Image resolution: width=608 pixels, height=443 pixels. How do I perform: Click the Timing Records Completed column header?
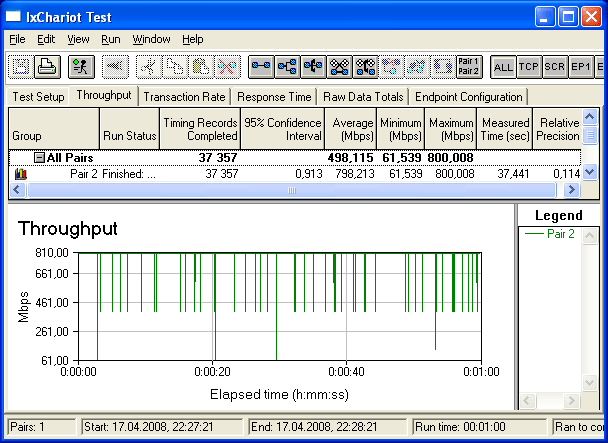(x=200, y=129)
